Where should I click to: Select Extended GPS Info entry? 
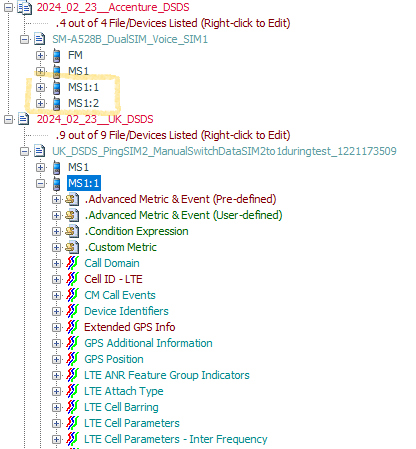(x=130, y=327)
